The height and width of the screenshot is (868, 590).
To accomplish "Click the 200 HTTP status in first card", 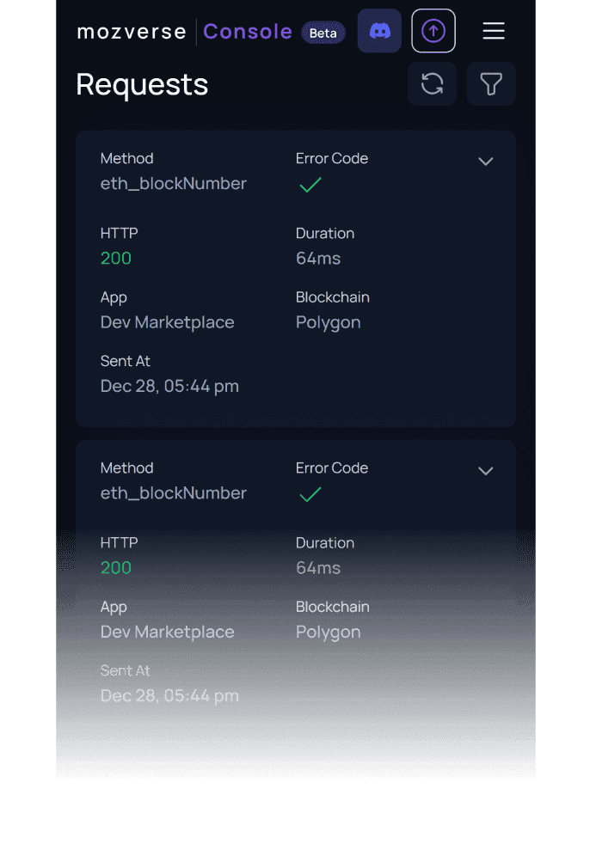I will pyautogui.click(x=116, y=258).
